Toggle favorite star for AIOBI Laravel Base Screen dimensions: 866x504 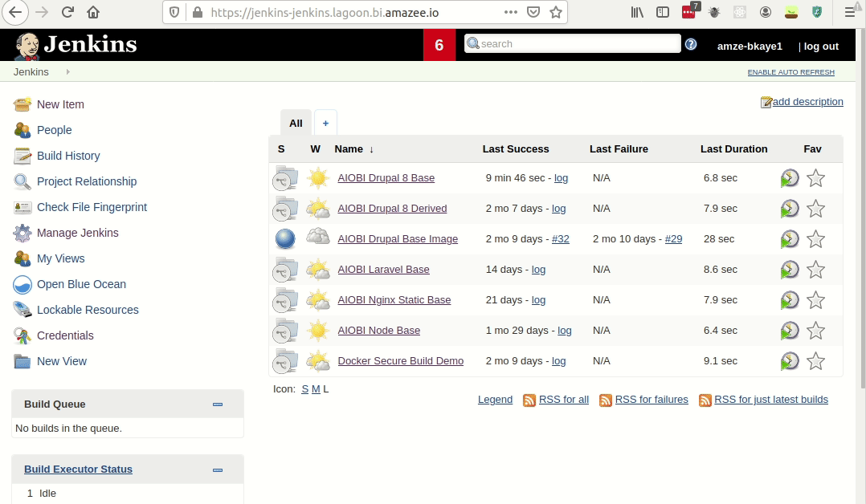click(x=815, y=270)
